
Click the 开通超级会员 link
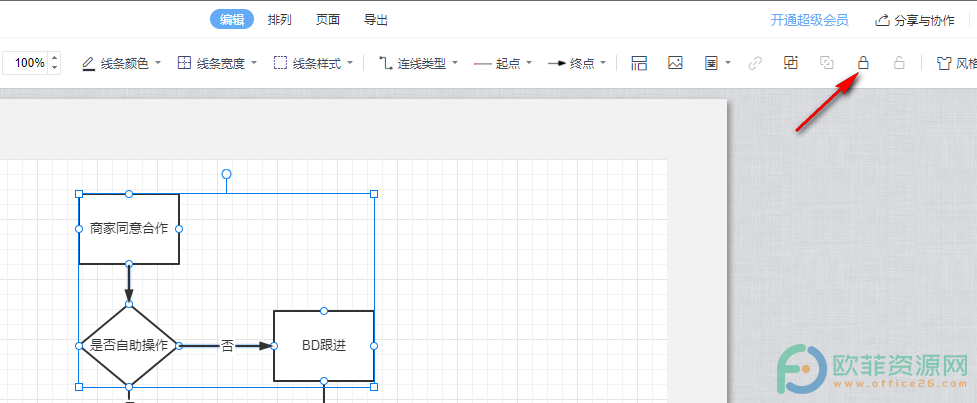click(809, 21)
